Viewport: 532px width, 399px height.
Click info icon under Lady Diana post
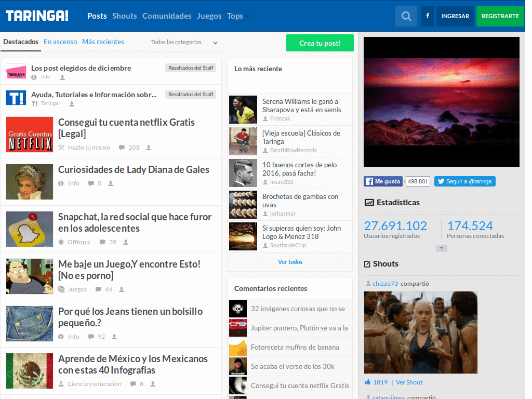pyautogui.click(x=61, y=183)
